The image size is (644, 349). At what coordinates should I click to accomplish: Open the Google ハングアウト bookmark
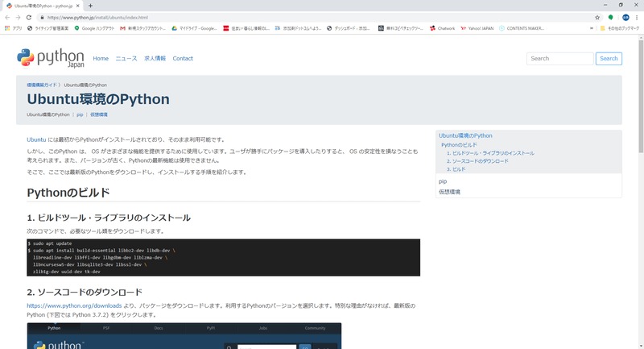[x=94, y=28]
